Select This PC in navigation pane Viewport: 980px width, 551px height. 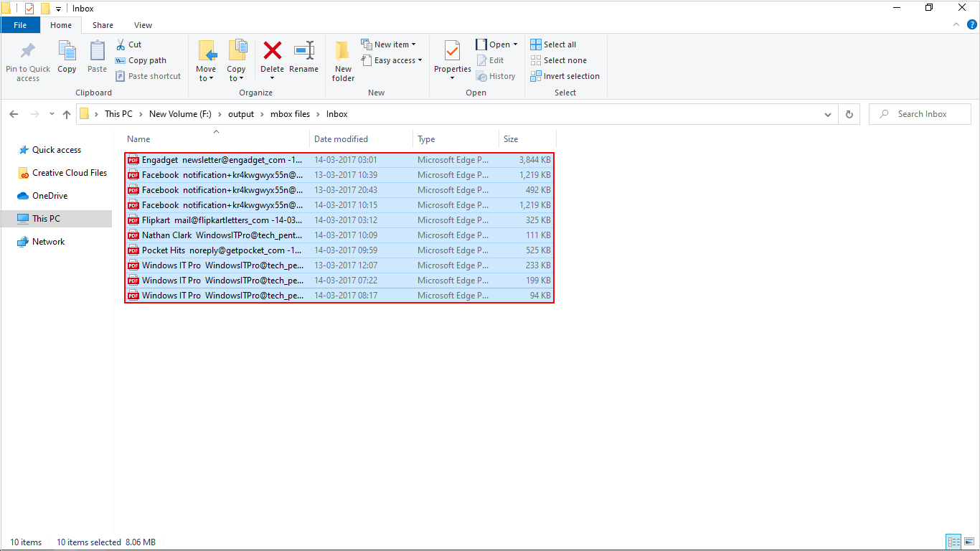[57, 219]
